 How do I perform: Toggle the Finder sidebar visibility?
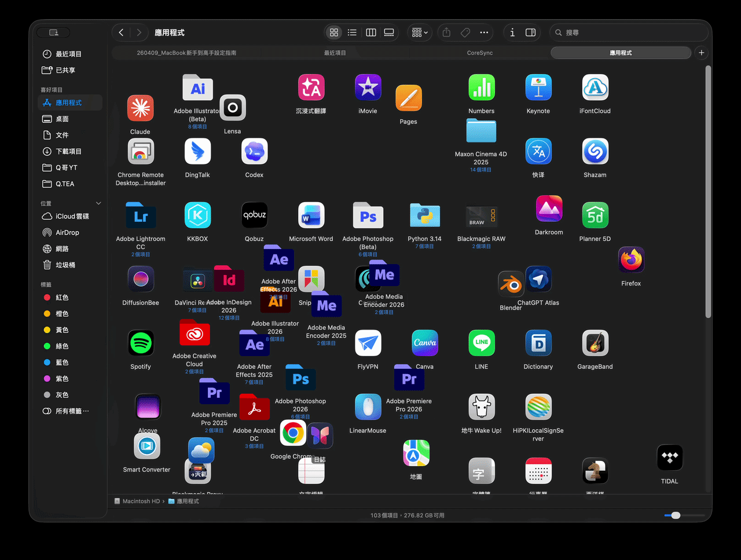[54, 32]
